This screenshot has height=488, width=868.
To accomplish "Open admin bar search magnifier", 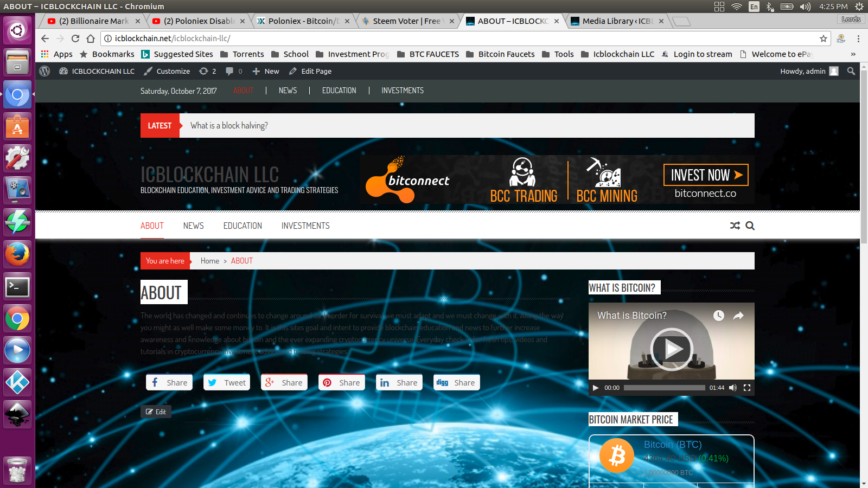I will tap(851, 71).
